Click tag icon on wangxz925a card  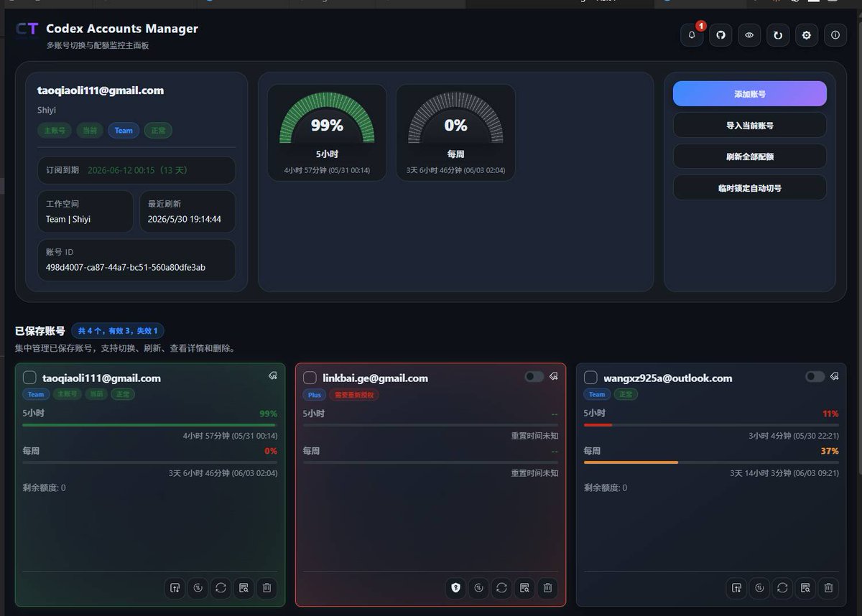tap(834, 375)
